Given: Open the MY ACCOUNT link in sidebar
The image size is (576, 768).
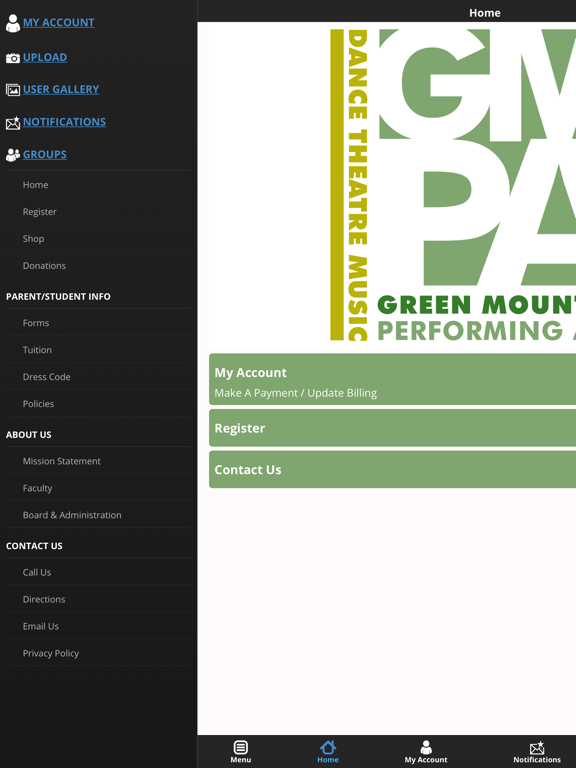Looking at the screenshot, I should click(x=59, y=23).
